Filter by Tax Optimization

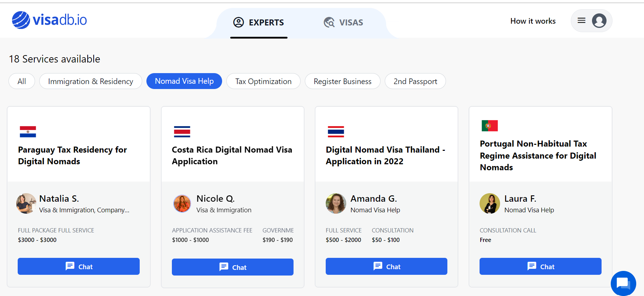[x=263, y=81]
